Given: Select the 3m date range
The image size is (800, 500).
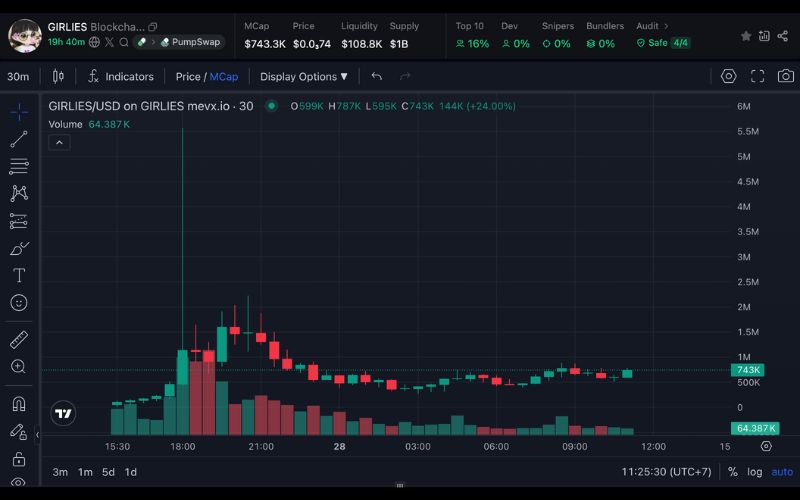Looking at the screenshot, I should (60, 472).
